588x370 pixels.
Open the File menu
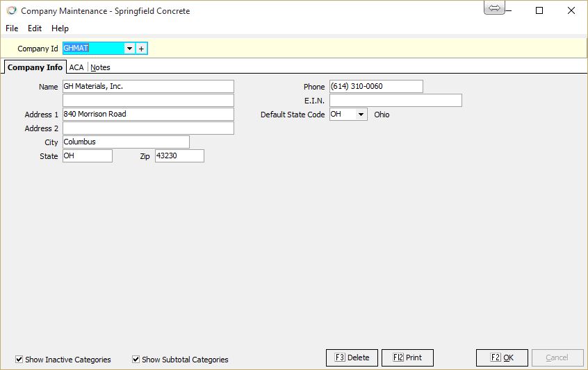click(x=12, y=28)
